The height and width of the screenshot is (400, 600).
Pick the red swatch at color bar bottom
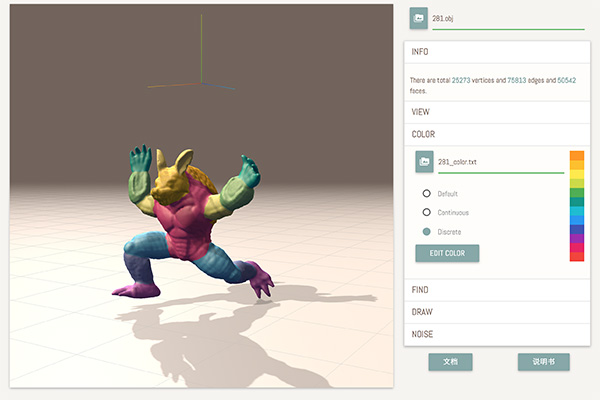[x=577, y=257]
